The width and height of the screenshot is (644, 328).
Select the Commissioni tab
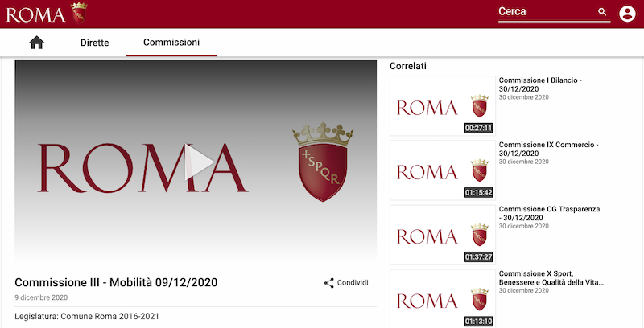[171, 43]
